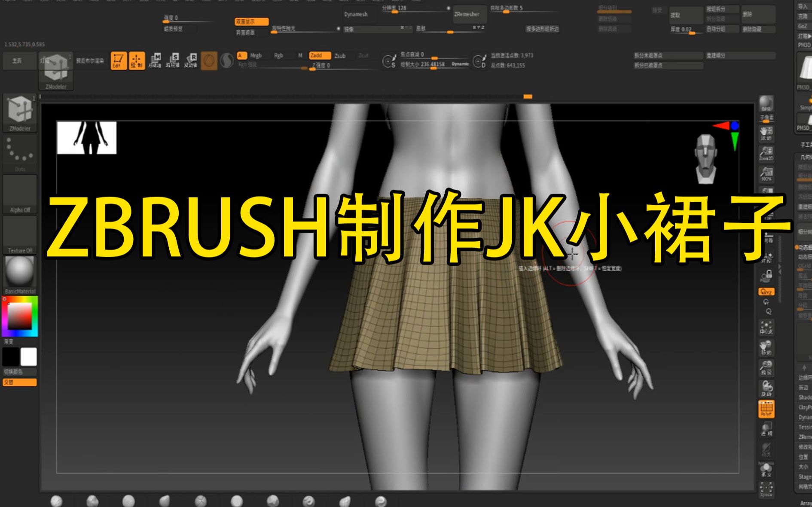The height and width of the screenshot is (507, 812).
Task: Click the Solo mode icon
Action: coord(766,470)
